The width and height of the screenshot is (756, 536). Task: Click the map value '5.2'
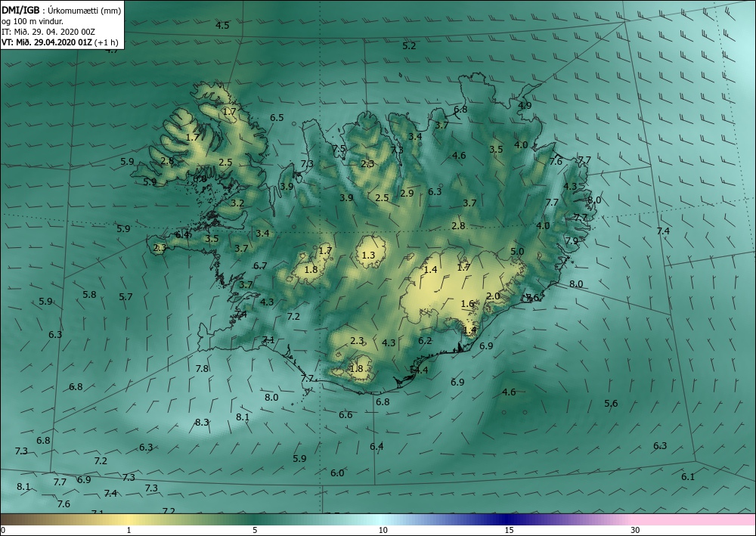click(409, 46)
